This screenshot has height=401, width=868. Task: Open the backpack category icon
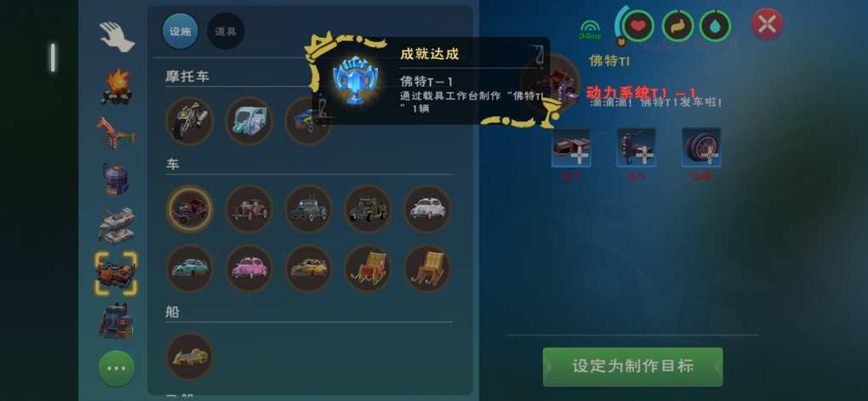(x=117, y=321)
